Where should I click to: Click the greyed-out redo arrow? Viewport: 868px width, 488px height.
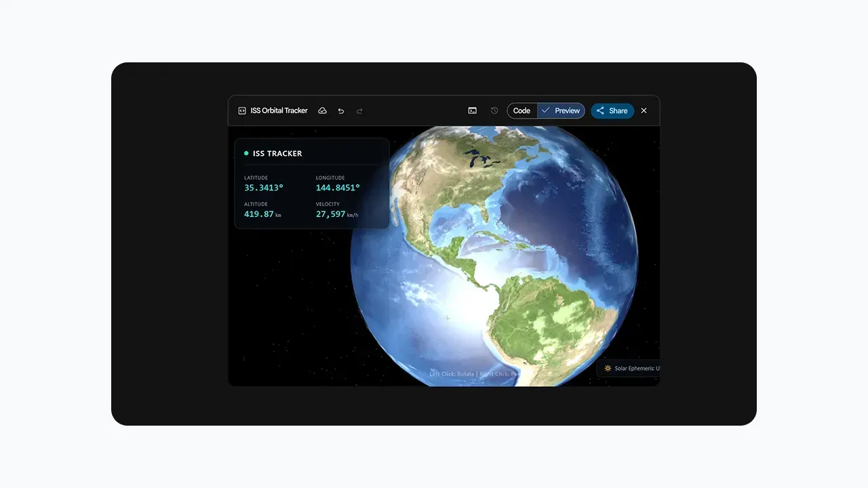[x=359, y=110]
